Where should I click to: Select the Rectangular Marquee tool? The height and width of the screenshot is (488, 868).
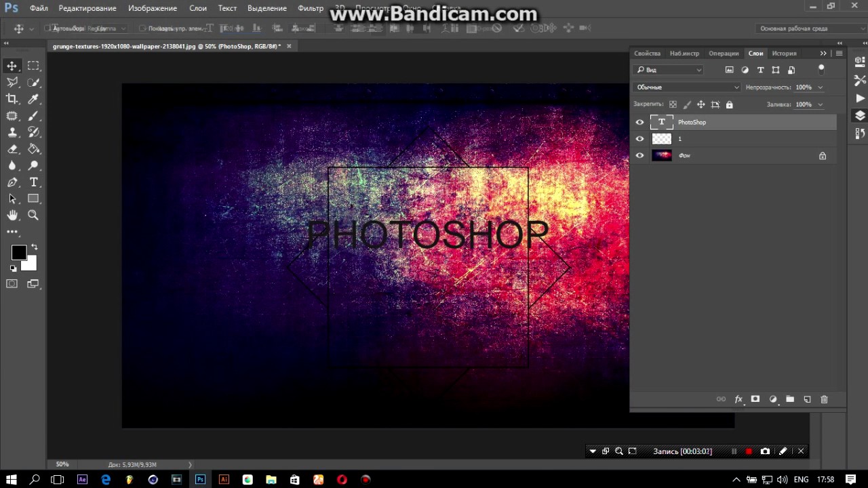pyautogui.click(x=33, y=66)
